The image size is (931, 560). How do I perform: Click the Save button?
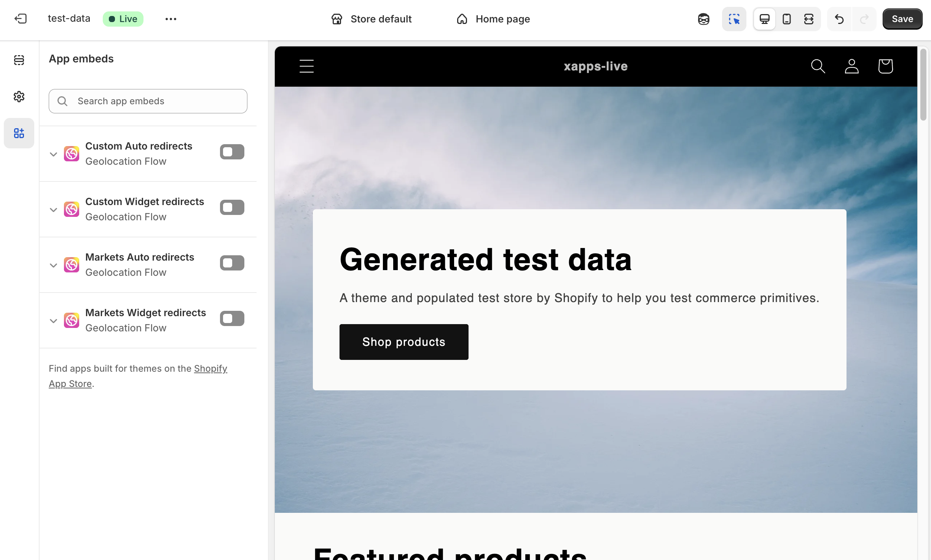(902, 19)
